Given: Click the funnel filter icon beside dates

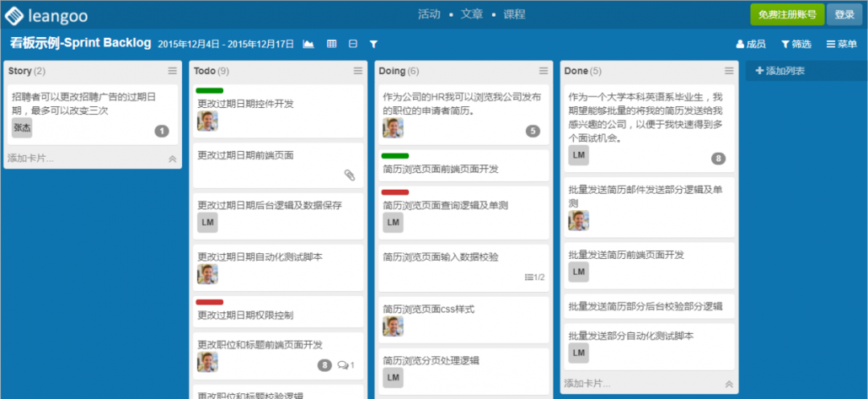Looking at the screenshot, I should (x=373, y=44).
